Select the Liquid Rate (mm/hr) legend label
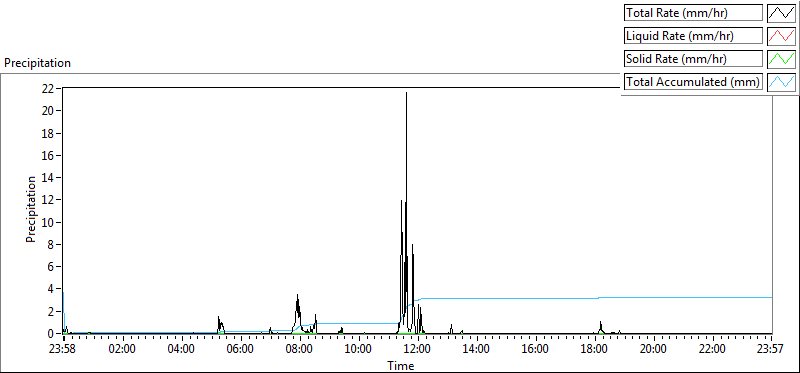Screen dimensions: 800x373 point(693,36)
